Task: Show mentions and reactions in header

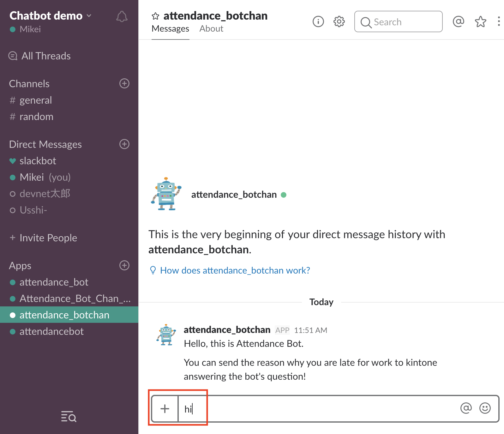Action: tap(458, 21)
